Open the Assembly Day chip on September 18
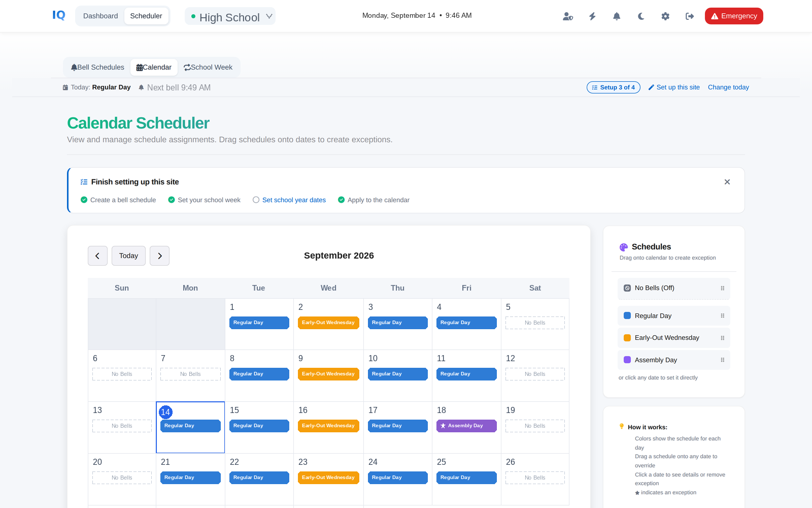Viewport: 812px width, 508px height. click(466, 426)
